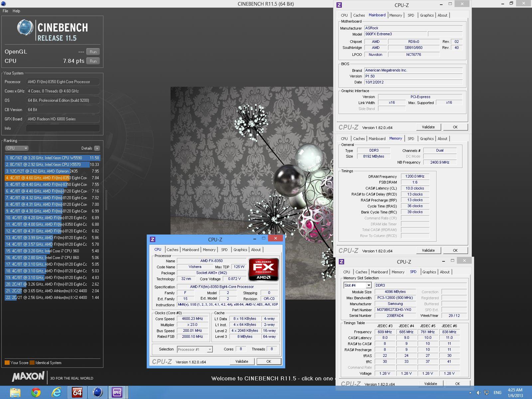Select ranking row Intel Core i7 CPU 860
The width and height of the screenshot is (532, 399).
[52, 258]
